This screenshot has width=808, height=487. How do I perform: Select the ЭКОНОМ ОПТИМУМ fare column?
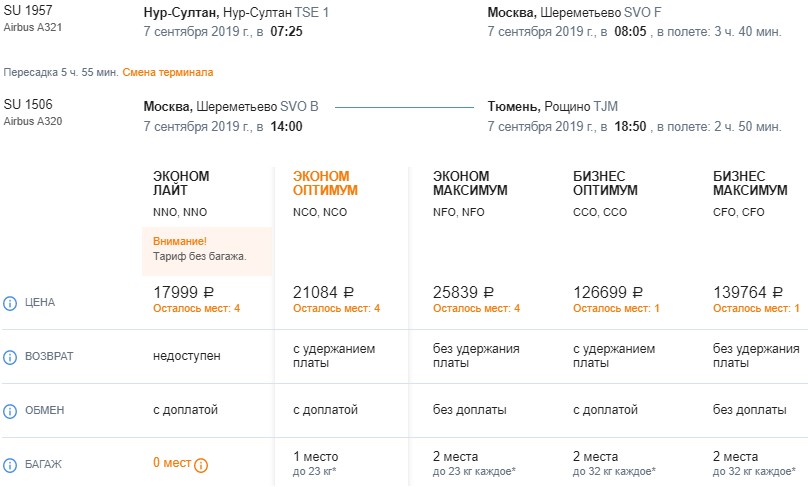coord(325,183)
